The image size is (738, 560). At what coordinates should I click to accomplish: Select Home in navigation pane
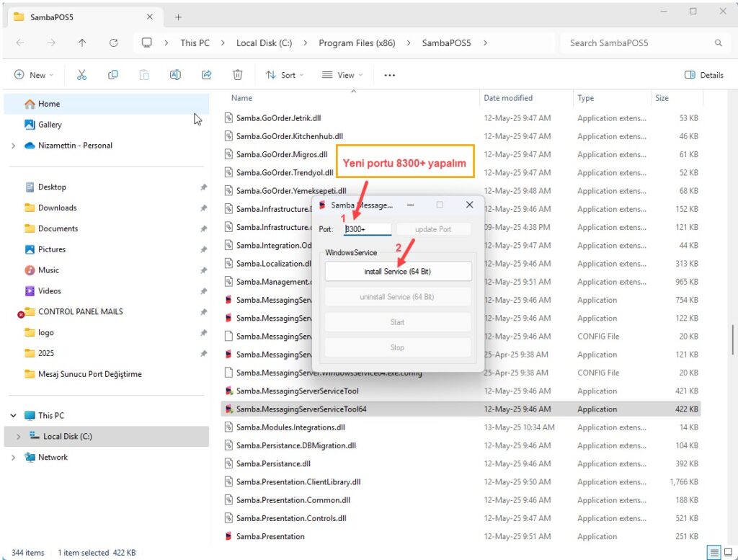coord(107,104)
